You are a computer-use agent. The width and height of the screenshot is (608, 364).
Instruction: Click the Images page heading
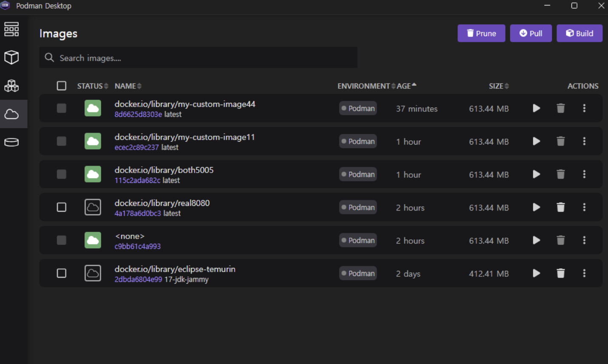pyautogui.click(x=58, y=34)
